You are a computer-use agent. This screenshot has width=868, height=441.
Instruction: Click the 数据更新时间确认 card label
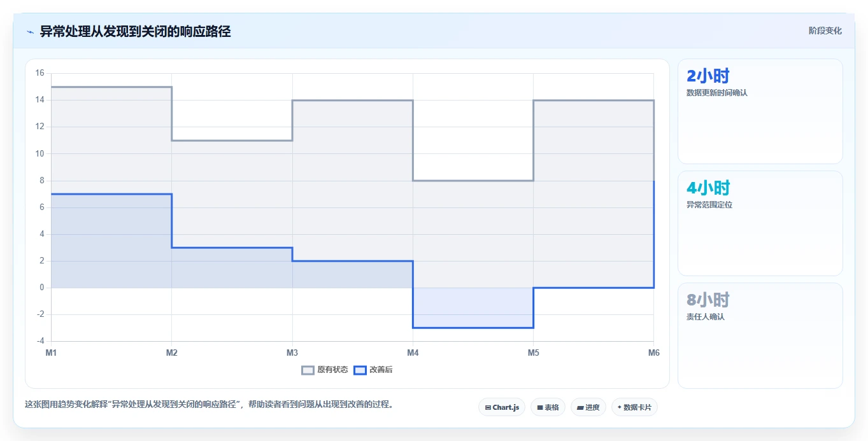click(x=717, y=93)
